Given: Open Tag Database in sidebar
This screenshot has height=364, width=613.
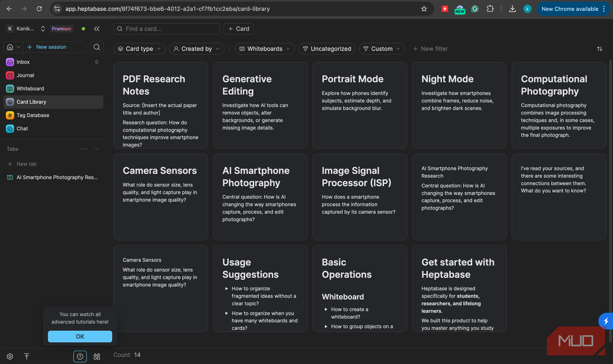Looking at the screenshot, I should coord(53,115).
